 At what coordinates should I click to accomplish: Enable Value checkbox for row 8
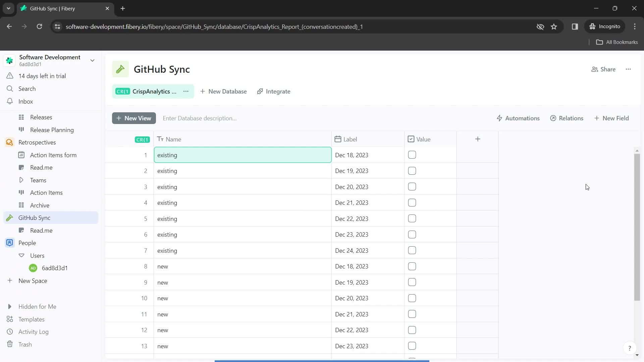pos(412,266)
